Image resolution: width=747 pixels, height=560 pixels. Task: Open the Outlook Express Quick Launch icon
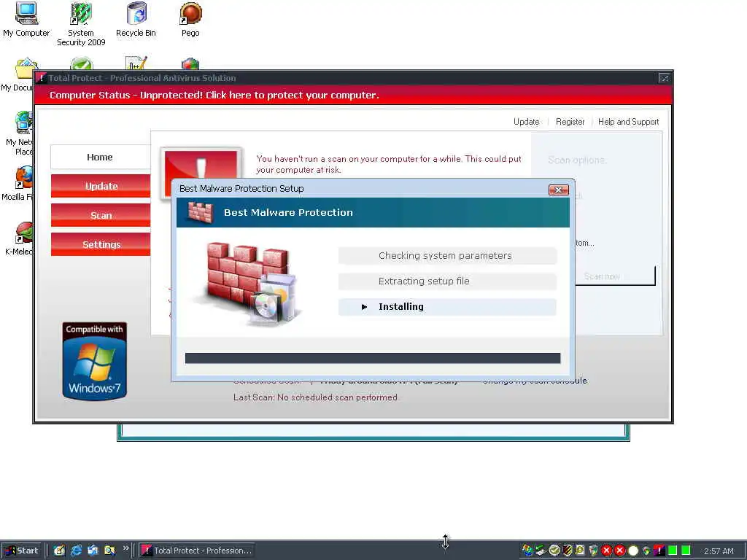coord(93,551)
